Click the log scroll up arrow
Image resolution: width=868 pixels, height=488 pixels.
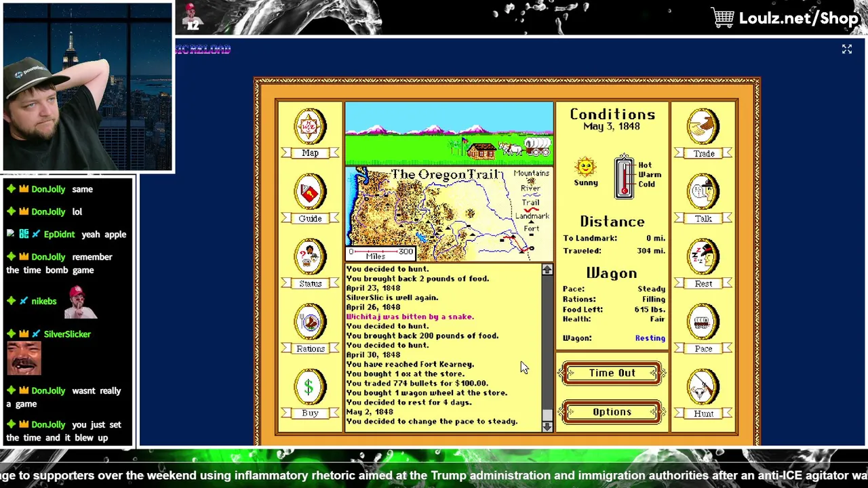[x=547, y=270]
